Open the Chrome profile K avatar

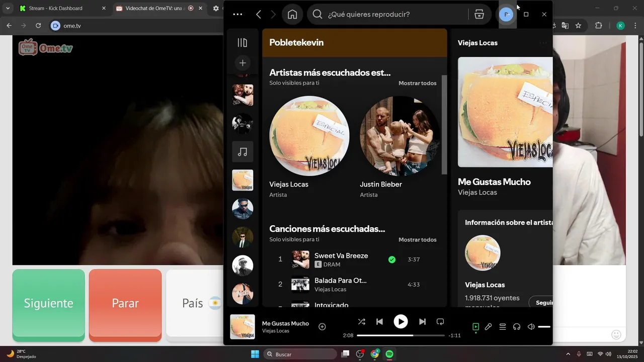(x=621, y=26)
